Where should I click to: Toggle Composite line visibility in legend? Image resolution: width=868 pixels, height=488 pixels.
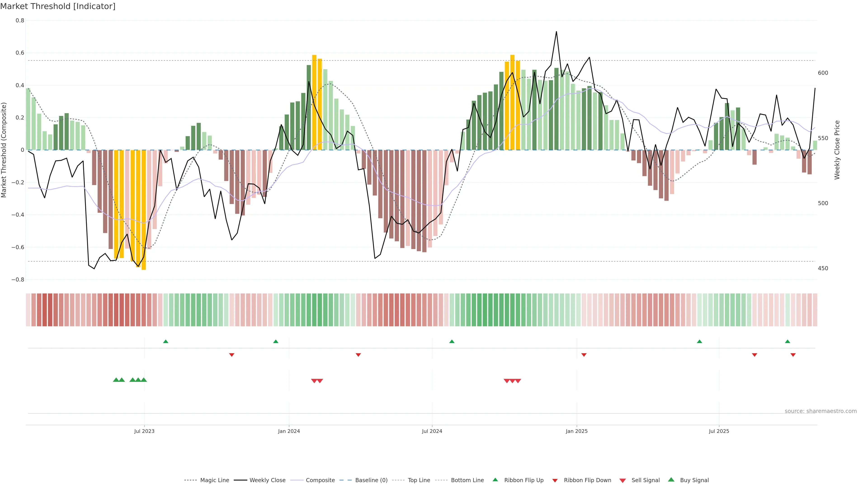click(x=320, y=480)
